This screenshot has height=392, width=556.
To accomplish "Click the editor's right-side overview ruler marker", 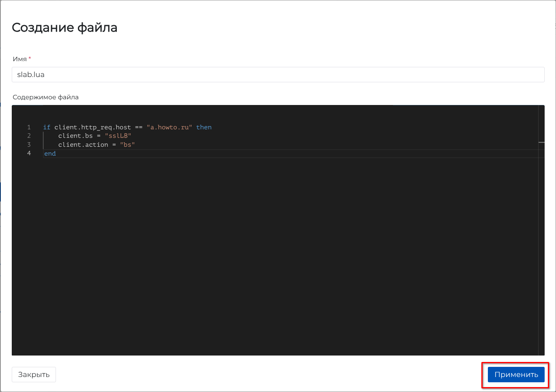I will tap(541, 143).
